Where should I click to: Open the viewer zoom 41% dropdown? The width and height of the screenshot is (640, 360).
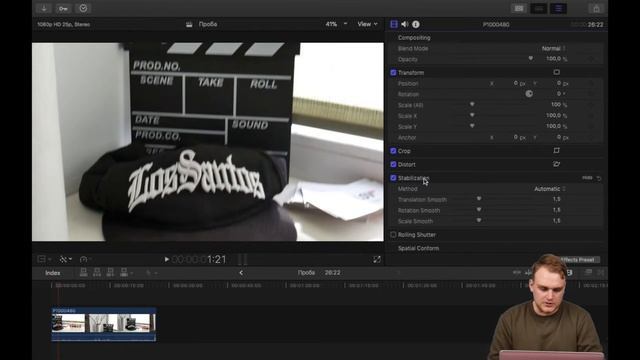pyautogui.click(x=336, y=24)
